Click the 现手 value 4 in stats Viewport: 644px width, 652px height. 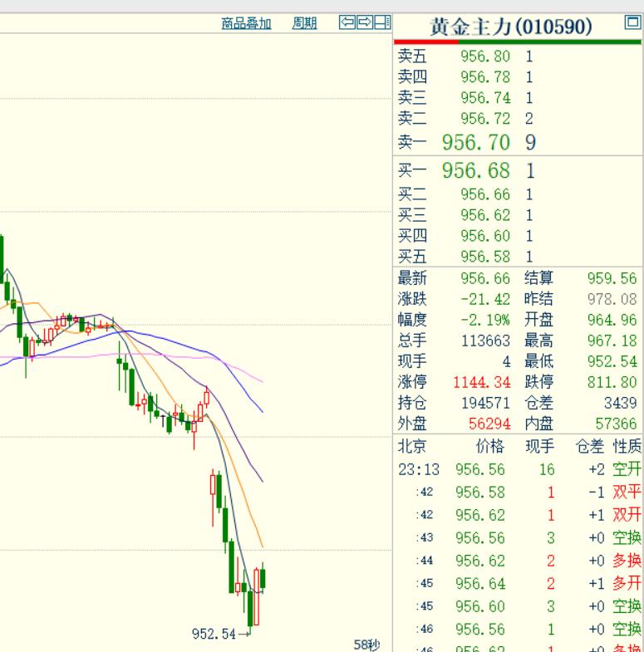pos(506,361)
